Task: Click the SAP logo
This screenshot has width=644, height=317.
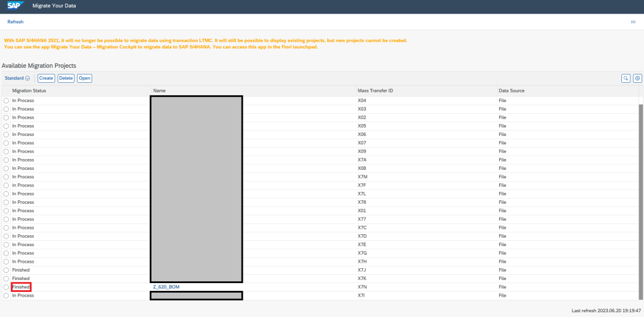Action: pyautogui.click(x=16, y=6)
